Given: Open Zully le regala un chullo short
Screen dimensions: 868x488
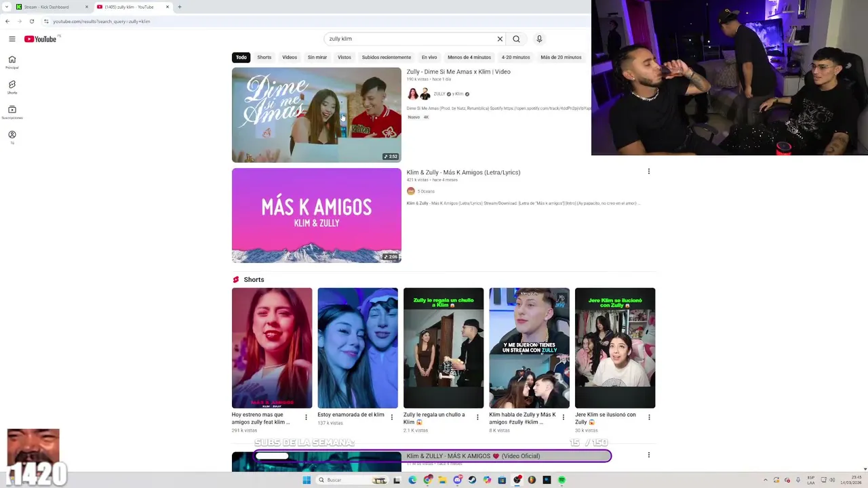Looking at the screenshot, I should click(443, 348).
